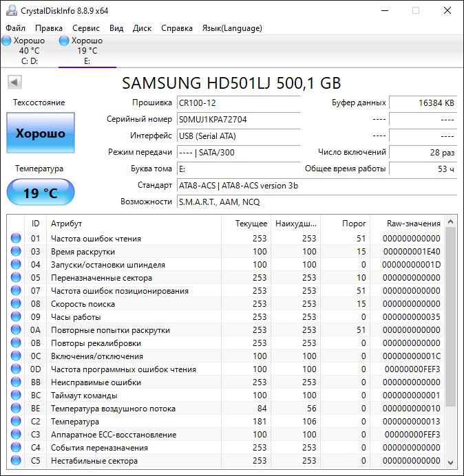The image size is (464, 476).
Task: Open the Язык(Language) menu
Action: [231, 28]
